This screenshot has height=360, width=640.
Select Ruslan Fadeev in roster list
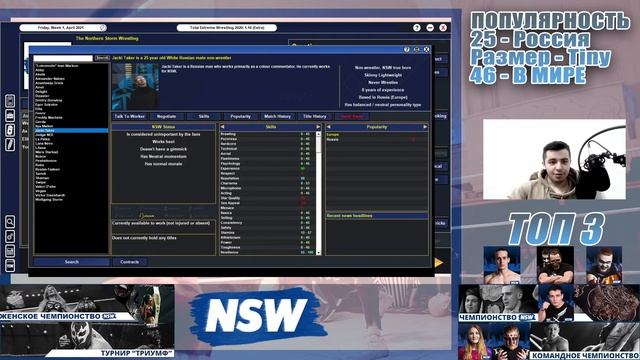pyautogui.click(x=71, y=169)
